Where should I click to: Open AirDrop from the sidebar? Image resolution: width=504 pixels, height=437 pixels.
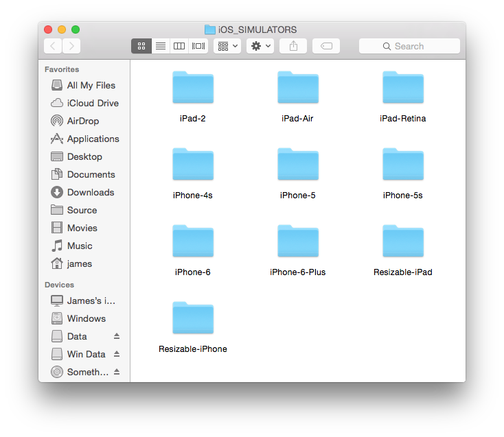[84, 121]
